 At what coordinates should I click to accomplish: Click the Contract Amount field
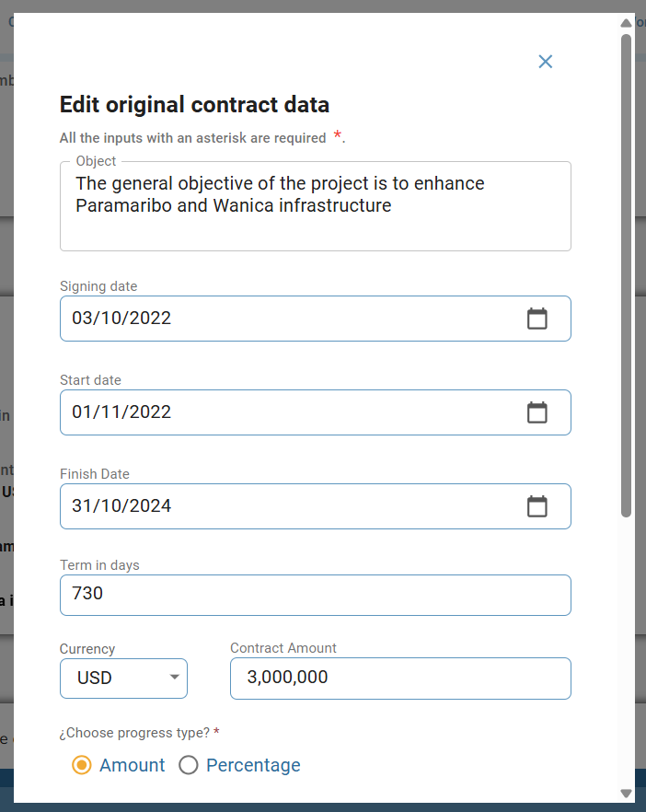click(400, 679)
